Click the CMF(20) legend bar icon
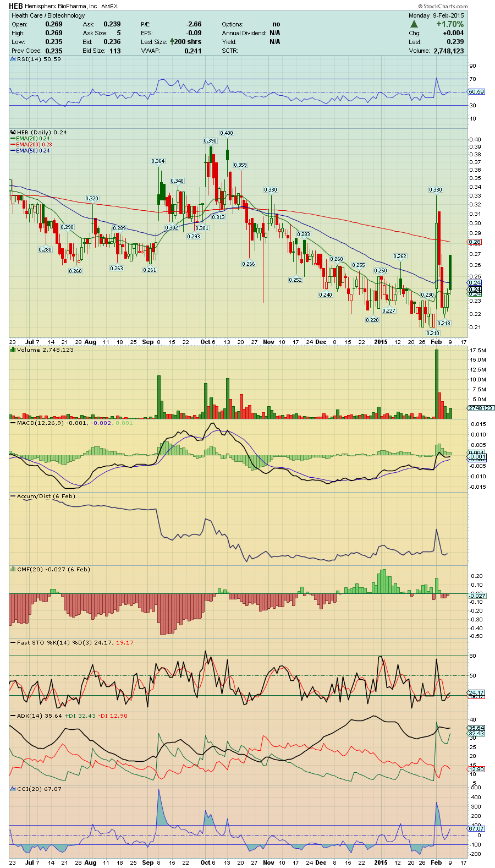 click(x=13, y=569)
